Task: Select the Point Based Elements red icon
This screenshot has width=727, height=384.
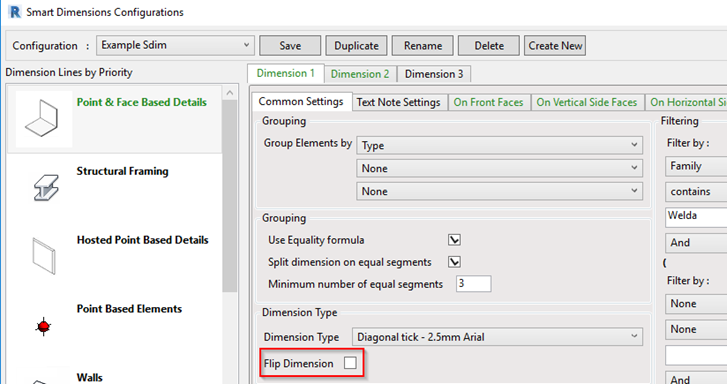Action: tap(44, 326)
